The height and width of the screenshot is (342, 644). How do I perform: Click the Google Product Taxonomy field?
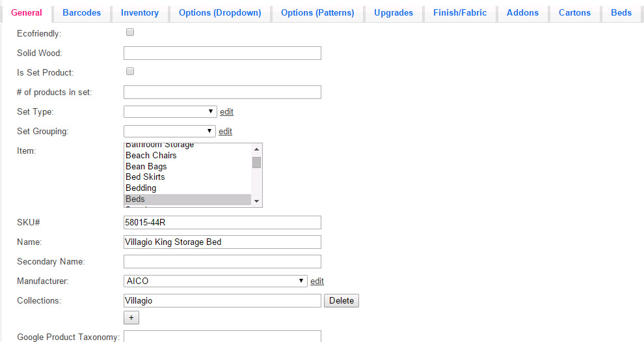[222, 336]
